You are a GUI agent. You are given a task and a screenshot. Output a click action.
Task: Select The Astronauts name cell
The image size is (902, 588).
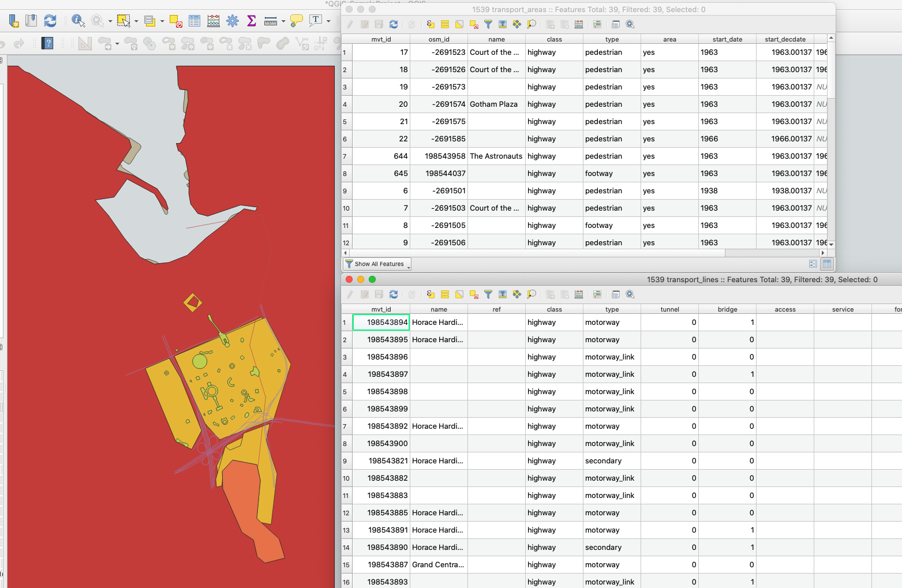tap(496, 156)
